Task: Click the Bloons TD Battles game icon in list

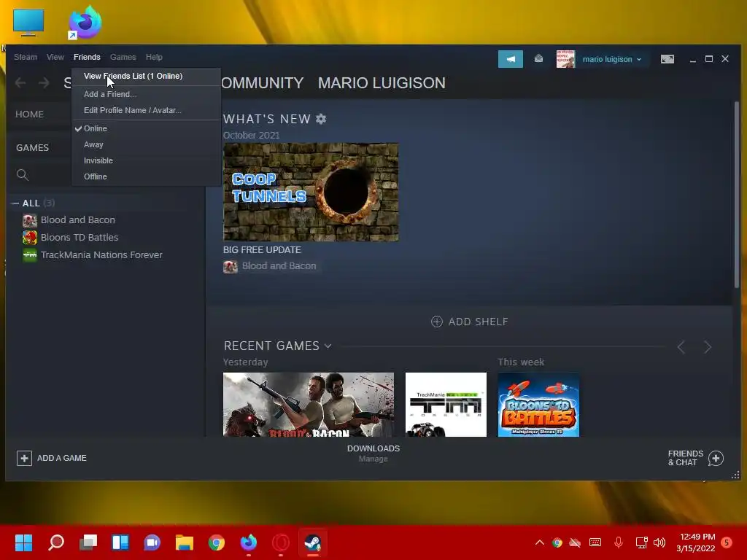Action: 29,237
